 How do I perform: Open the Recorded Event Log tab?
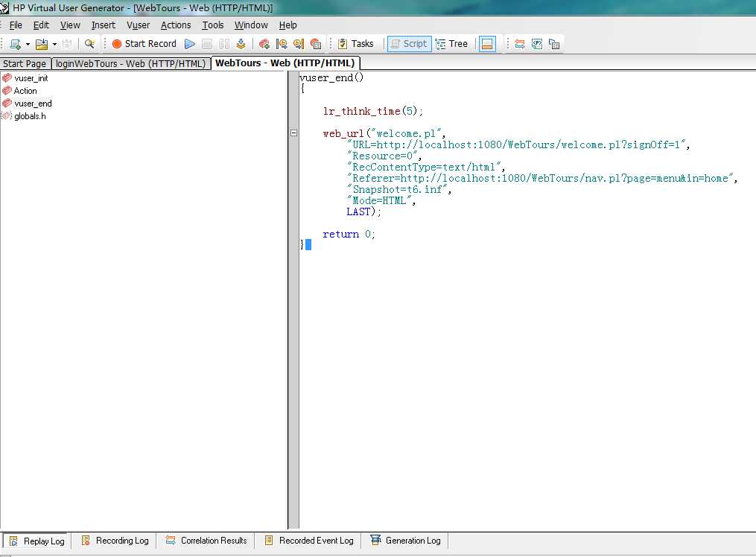(309, 541)
